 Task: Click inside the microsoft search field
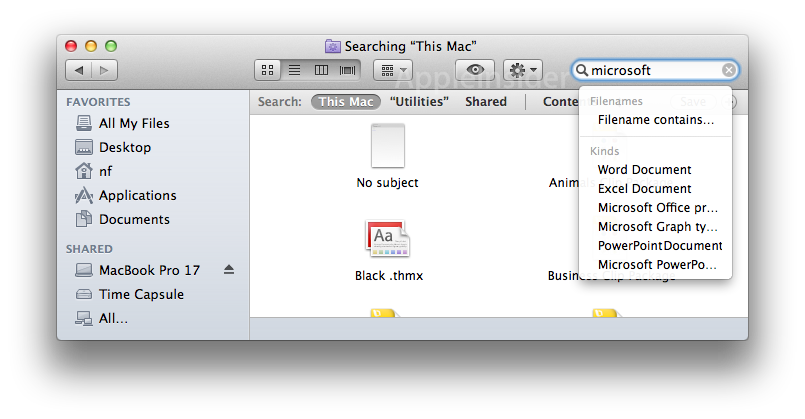point(655,70)
